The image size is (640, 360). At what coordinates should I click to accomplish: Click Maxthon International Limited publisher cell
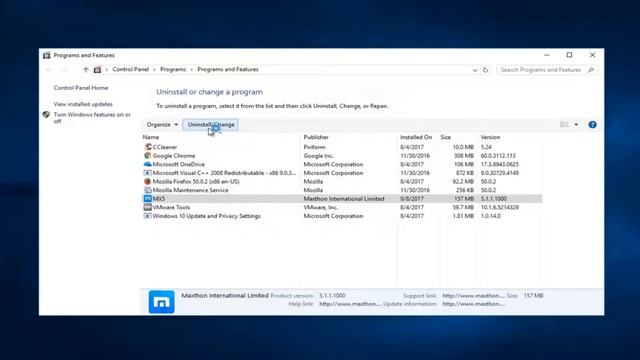pyautogui.click(x=344, y=199)
